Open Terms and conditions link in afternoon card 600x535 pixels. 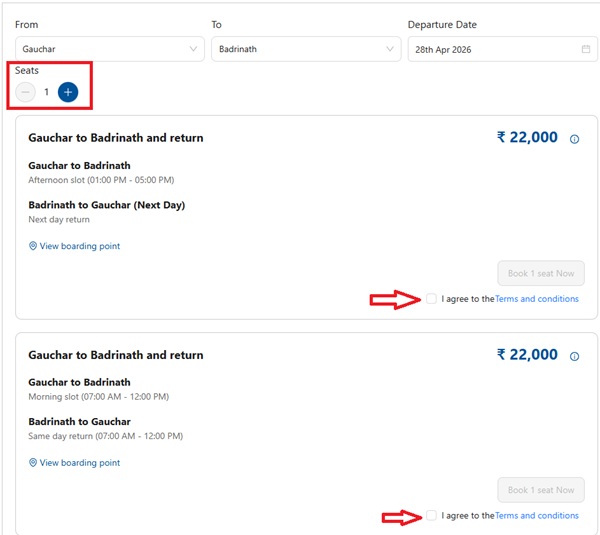point(537,299)
